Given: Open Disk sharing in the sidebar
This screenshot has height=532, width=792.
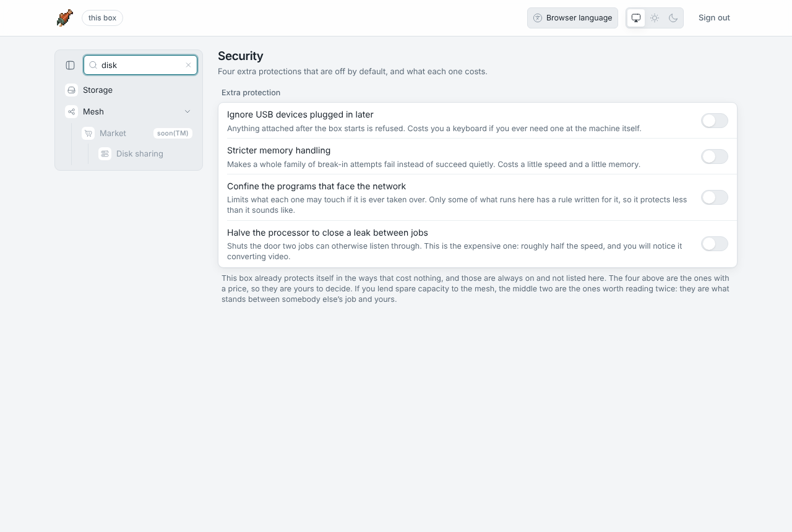Looking at the screenshot, I should point(145,154).
